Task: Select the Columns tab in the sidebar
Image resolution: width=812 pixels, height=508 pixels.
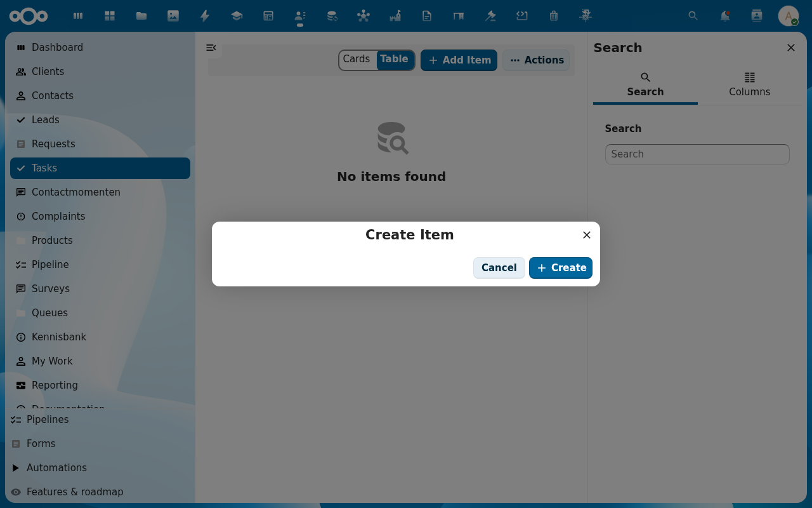Action: tap(750, 85)
